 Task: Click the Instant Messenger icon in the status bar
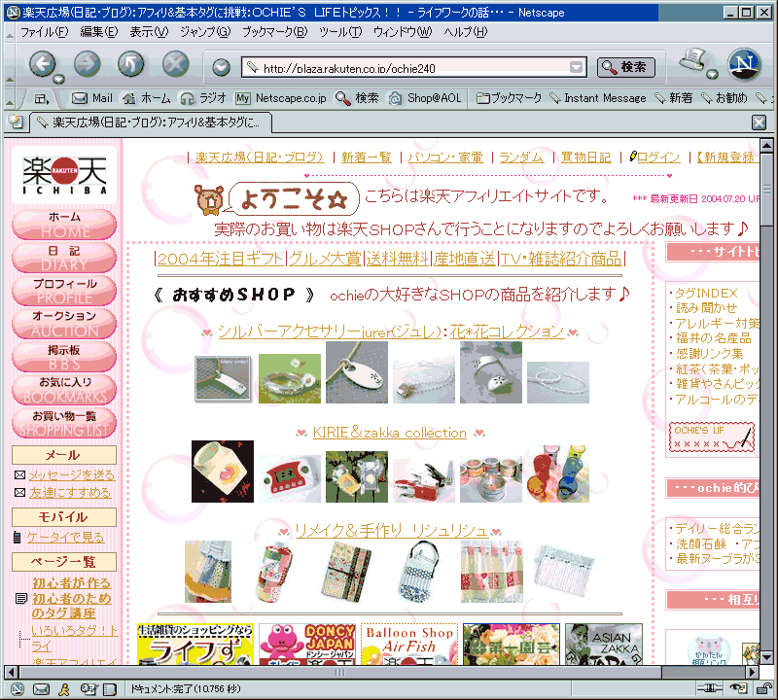click(x=64, y=689)
